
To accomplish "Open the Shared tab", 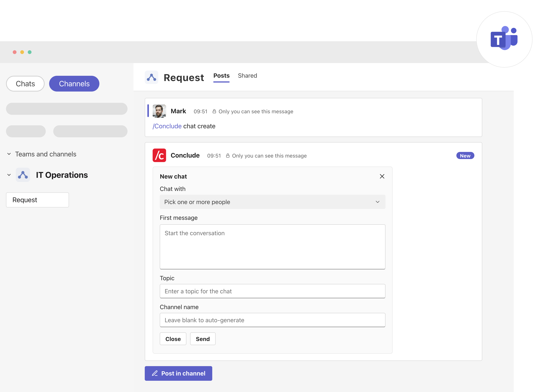I will pos(247,76).
